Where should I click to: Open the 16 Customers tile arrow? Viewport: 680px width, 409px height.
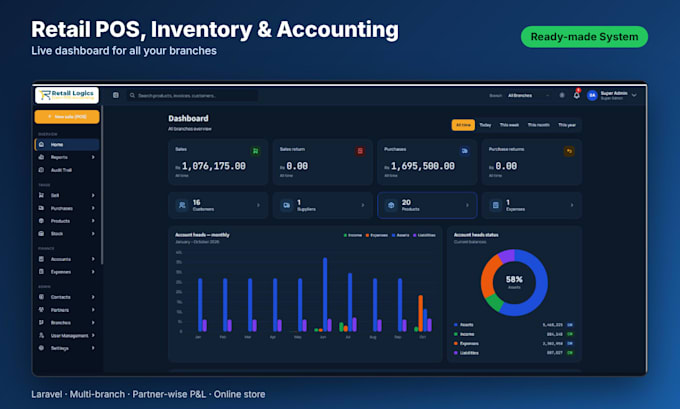tap(258, 205)
